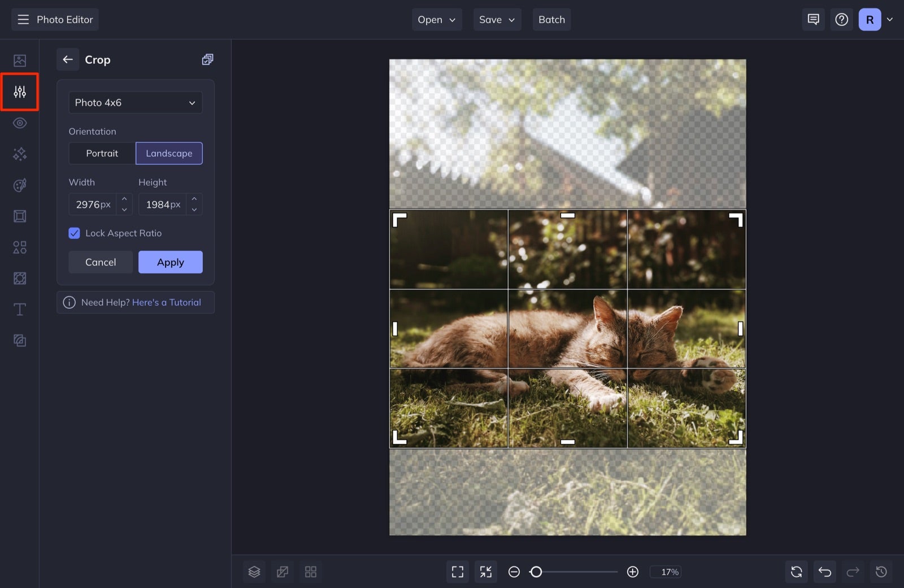The image size is (904, 588).
Task: Undo the last action
Action: pos(825,572)
